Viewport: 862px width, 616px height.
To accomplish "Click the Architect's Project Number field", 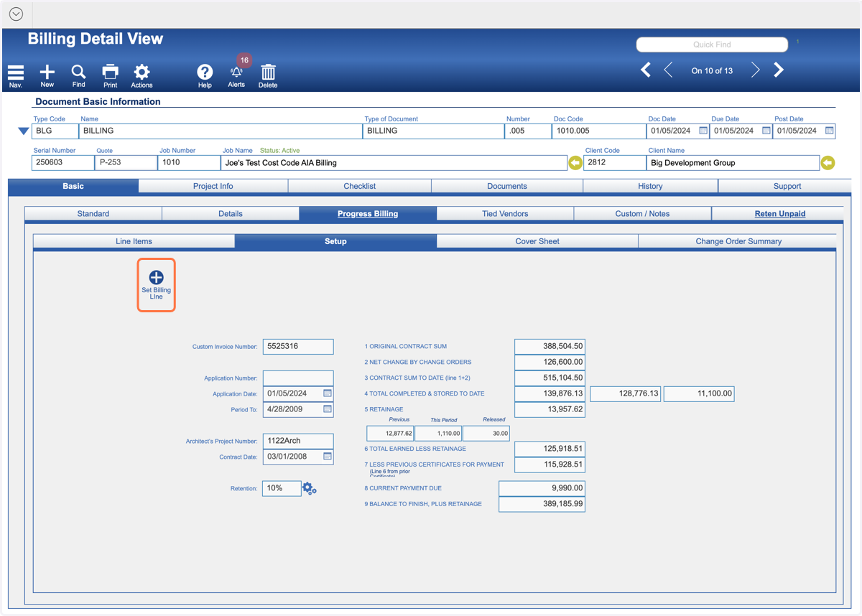I will point(298,441).
